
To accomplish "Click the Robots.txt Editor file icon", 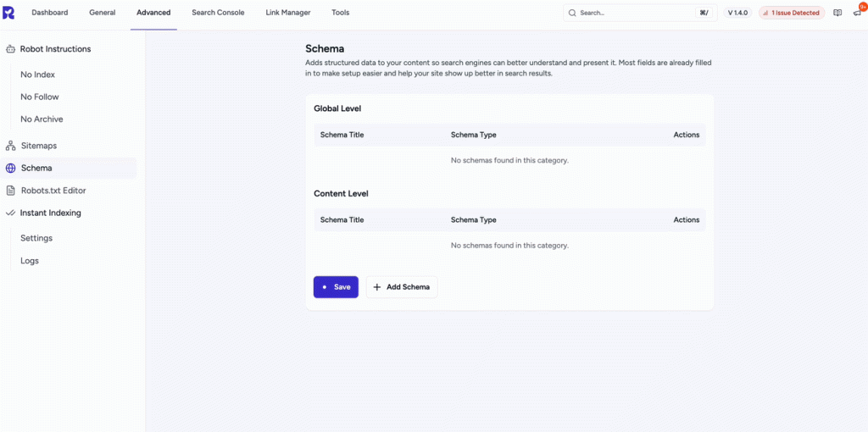I will [x=10, y=191].
